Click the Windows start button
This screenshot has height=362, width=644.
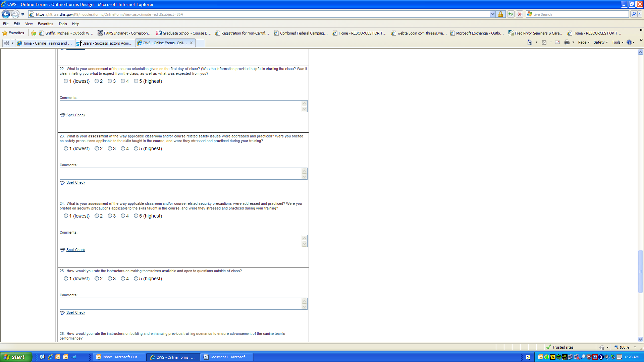coord(16,357)
